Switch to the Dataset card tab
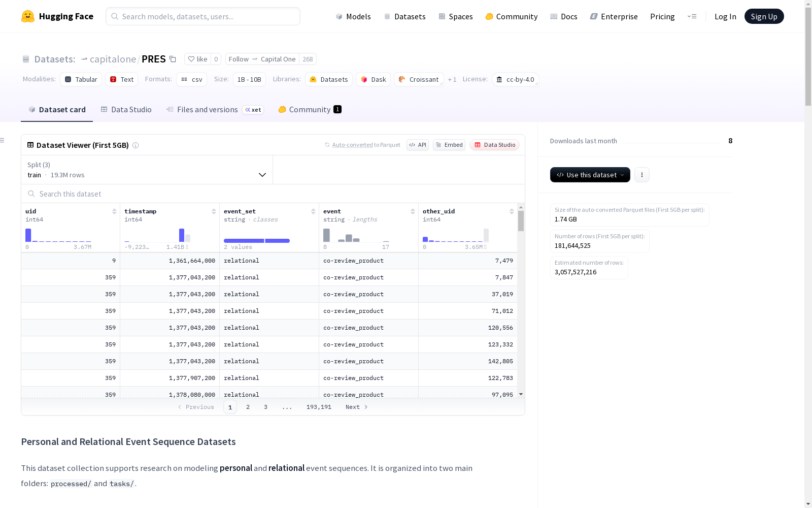Viewport: 812px width, 508px height. coord(57,110)
